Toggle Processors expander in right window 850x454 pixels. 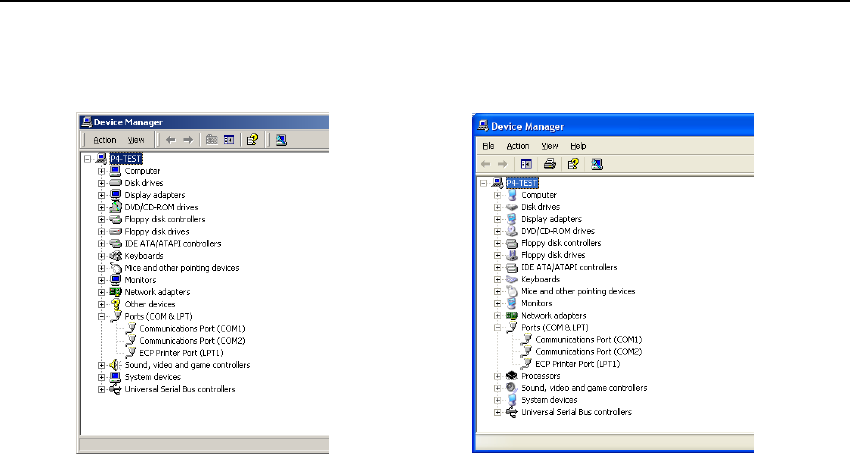click(x=498, y=376)
